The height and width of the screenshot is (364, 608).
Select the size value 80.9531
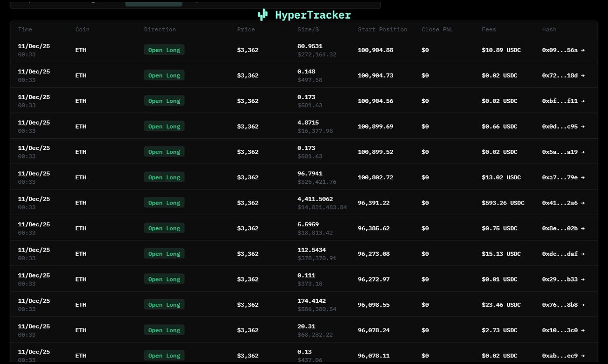tap(310, 46)
